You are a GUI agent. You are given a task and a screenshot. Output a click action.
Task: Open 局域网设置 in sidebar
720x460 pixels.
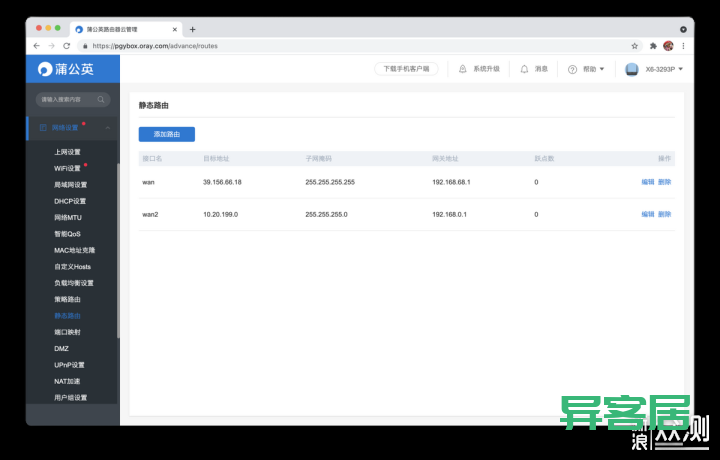tap(70, 185)
